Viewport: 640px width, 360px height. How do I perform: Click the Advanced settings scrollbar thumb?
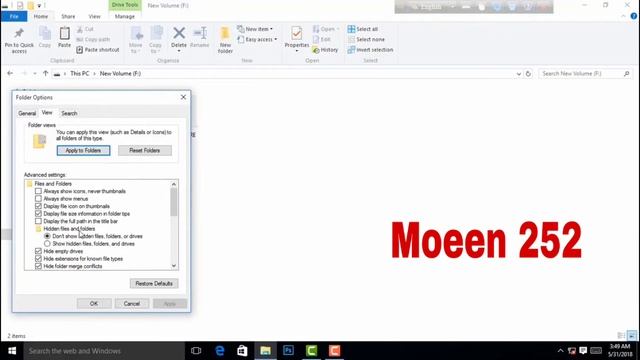coord(174,202)
